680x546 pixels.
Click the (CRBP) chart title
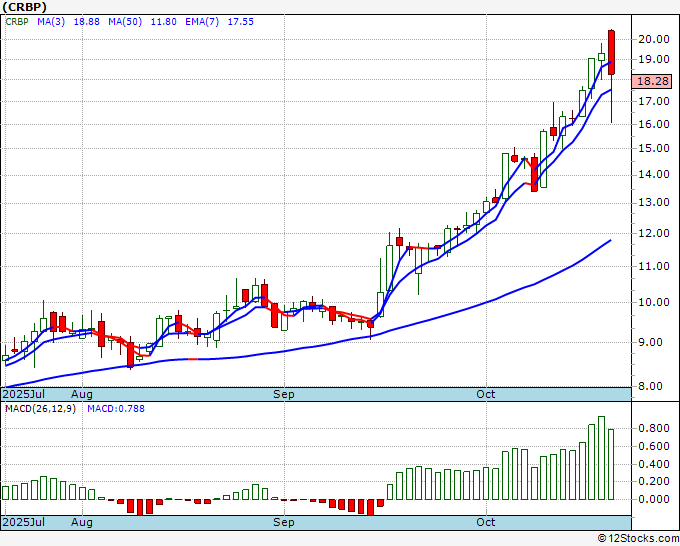(24, 7)
